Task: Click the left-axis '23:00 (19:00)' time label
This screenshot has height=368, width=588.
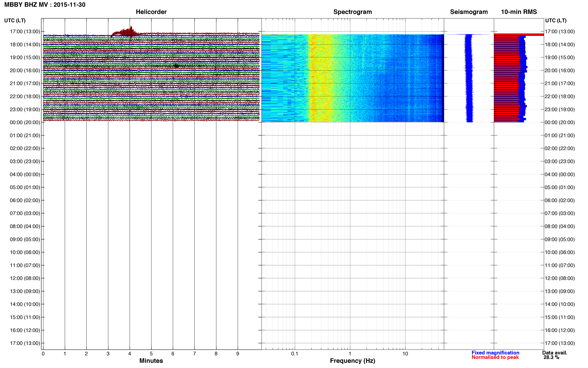Action: [x=25, y=109]
